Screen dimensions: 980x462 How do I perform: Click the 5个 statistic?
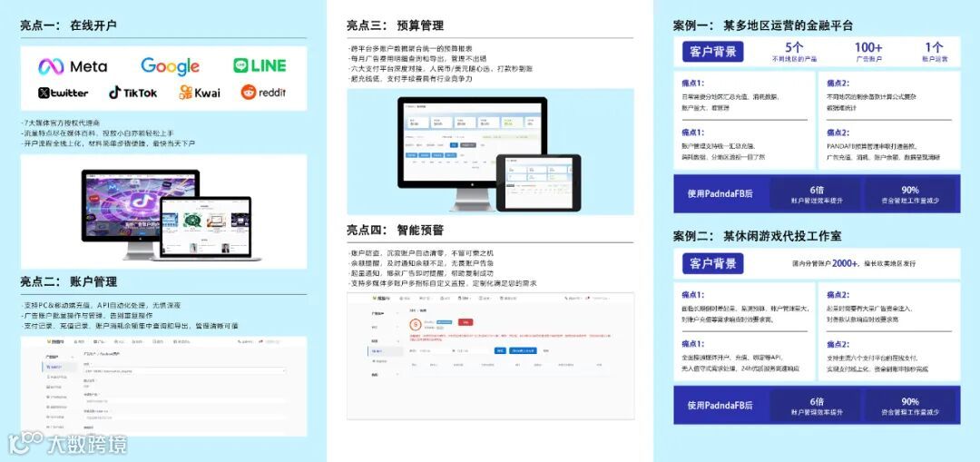click(794, 47)
